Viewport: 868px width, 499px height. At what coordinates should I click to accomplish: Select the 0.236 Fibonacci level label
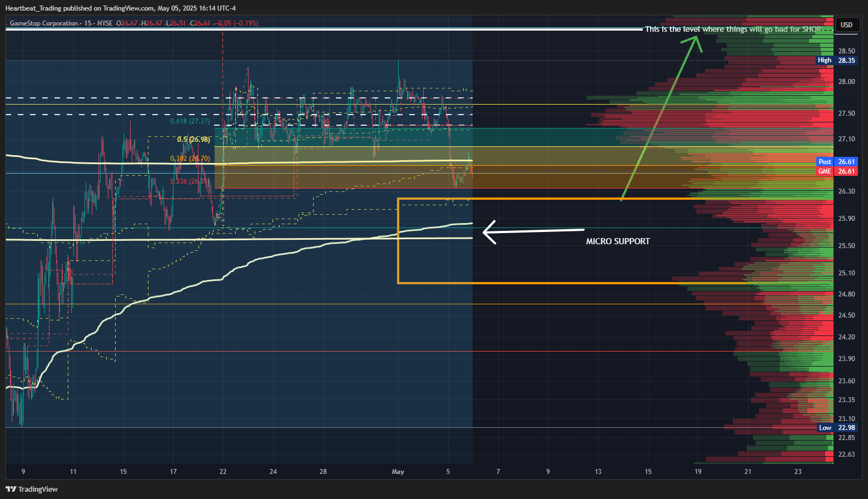click(190, 181)
